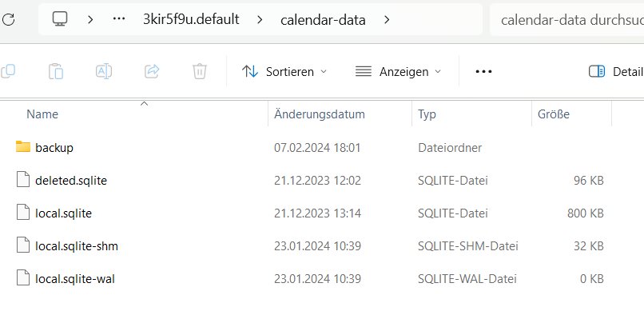Viewport: 644px width, 331px height.
Task: Navigate to 3kir5f9u.default breadcrumb folder
Action: (191, 19)
